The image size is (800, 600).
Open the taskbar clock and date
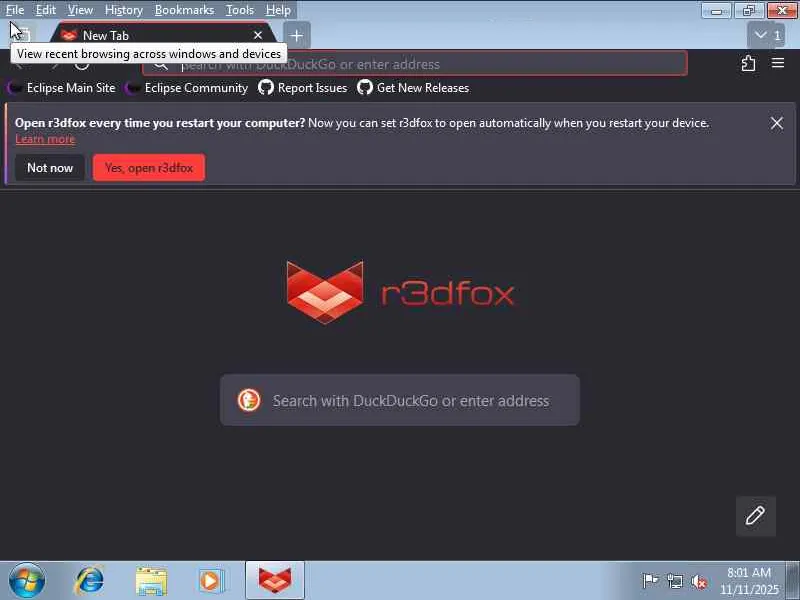point(748,581)
